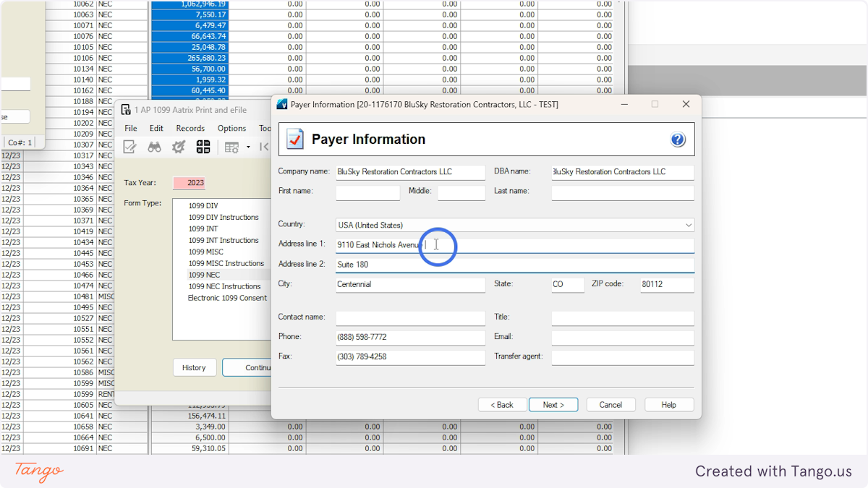868x488 pixels.
Task: Click the blue Help question mark icon
Action: [678, 139]
